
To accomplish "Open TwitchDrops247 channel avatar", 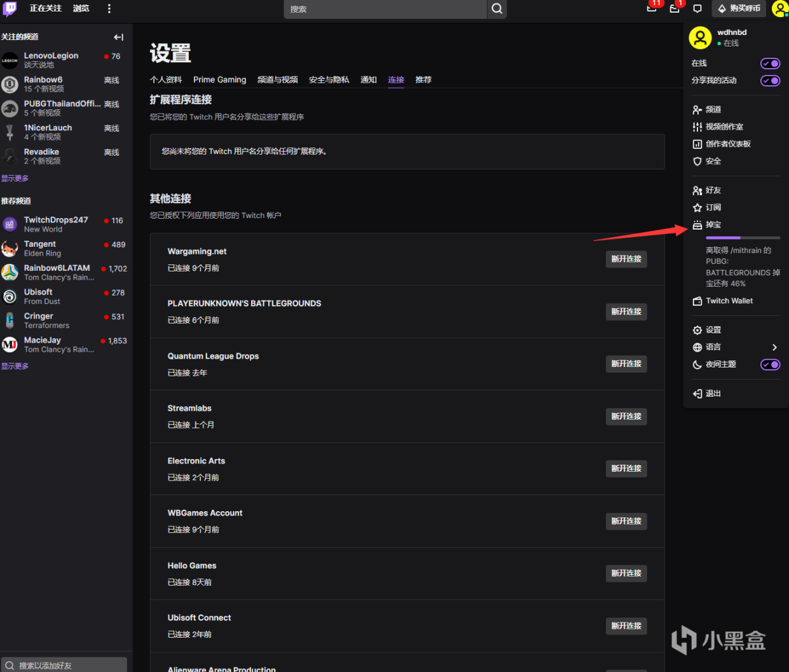I will pos(10,224).
